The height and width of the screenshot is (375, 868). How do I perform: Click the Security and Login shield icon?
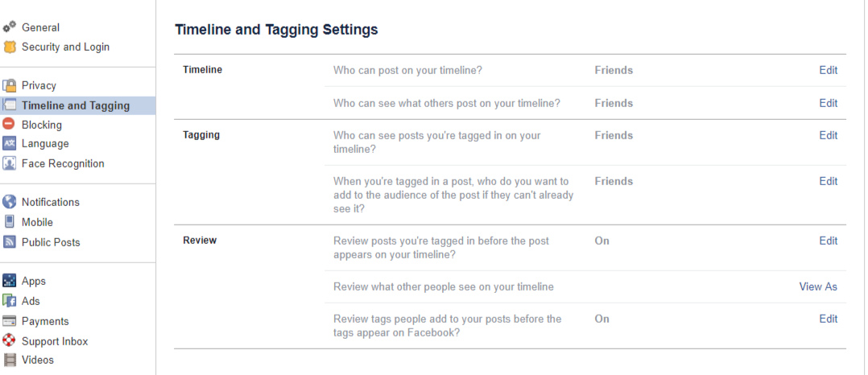tap(10, 47)
